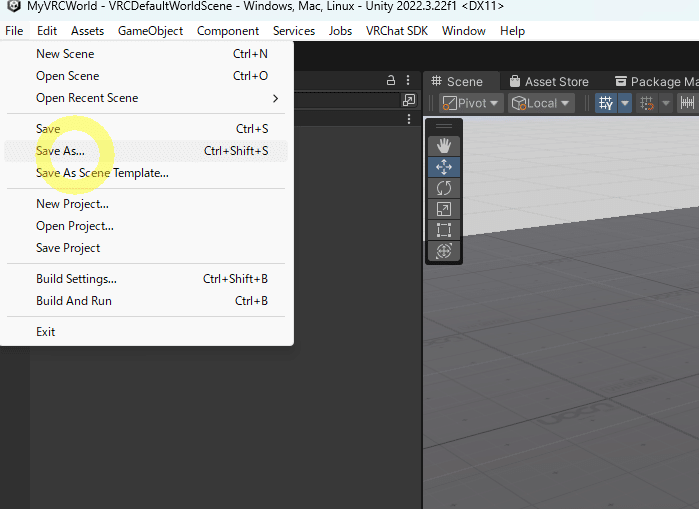Select the Hand (View) tool
Viewport: 699px width, 509px height.
coord(444,146)
